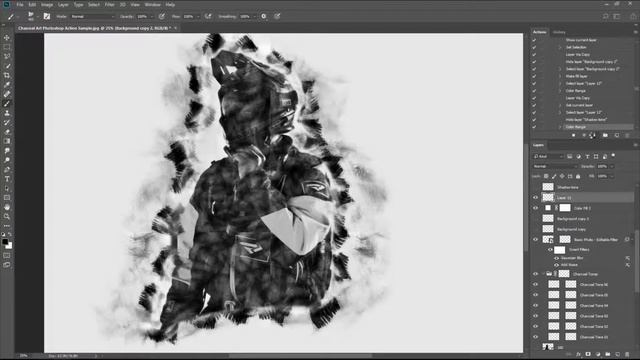
Task: Toggle checkmark for Set Selection action step
Action: point(534,47)
